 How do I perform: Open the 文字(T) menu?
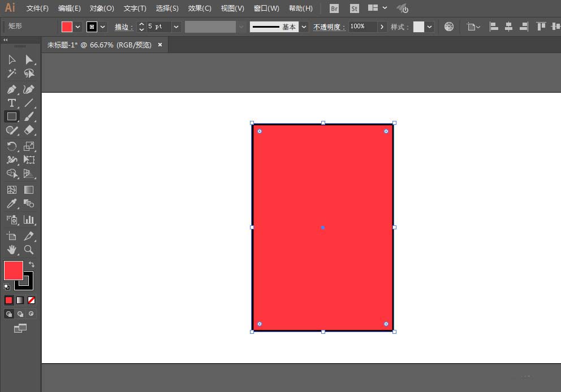(x=135, y=8)
